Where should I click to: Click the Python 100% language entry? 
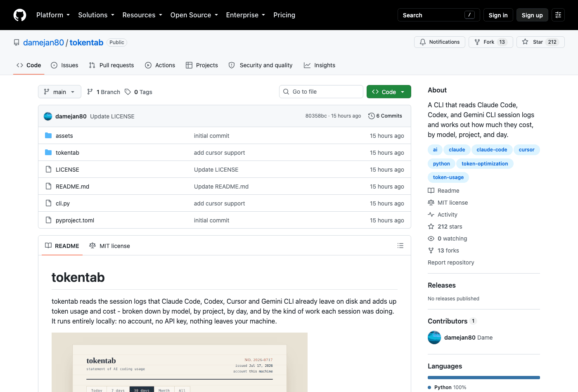coord(447,387)
